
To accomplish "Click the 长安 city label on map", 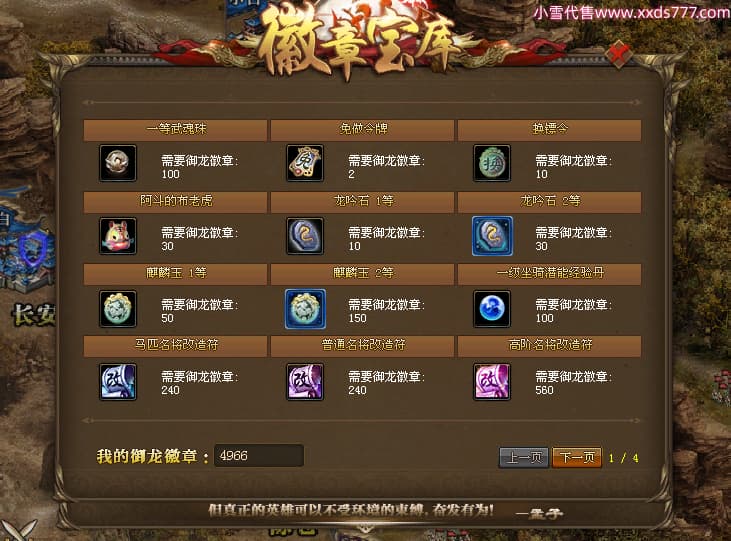I will (x=34, y=314).
